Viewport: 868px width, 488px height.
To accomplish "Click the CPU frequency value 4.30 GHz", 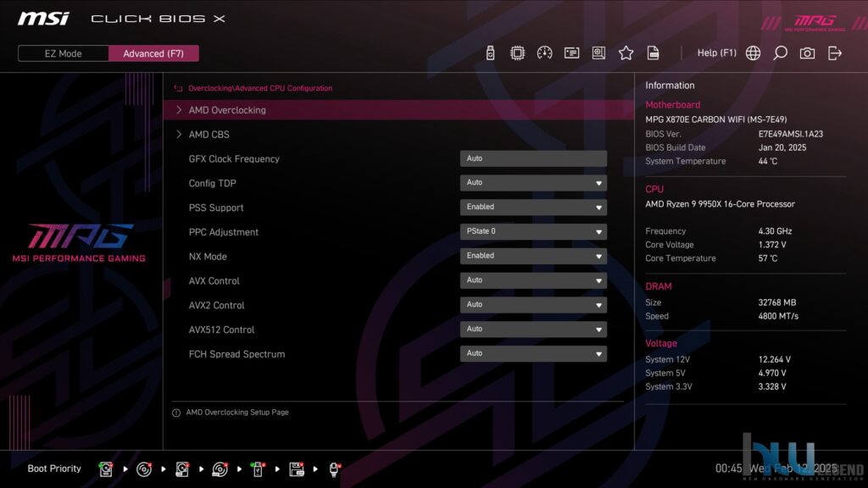I will pyautogui.click(x=775, y=231).
